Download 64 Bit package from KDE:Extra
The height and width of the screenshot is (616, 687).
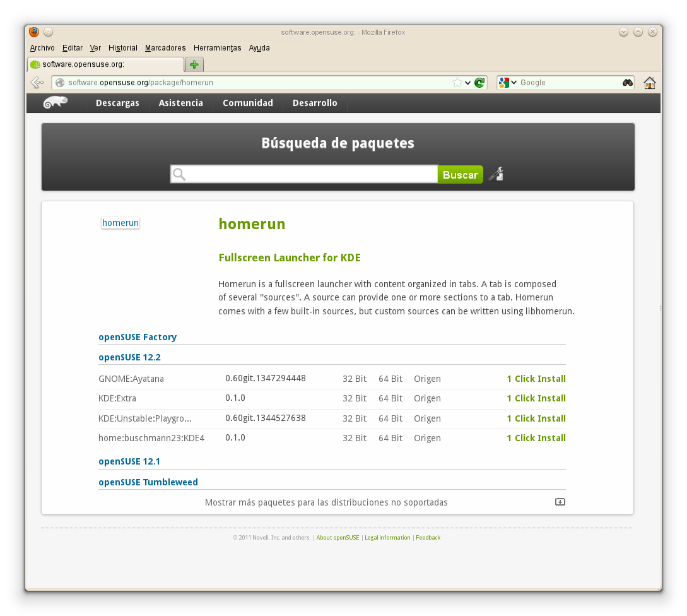click(390, 398)
